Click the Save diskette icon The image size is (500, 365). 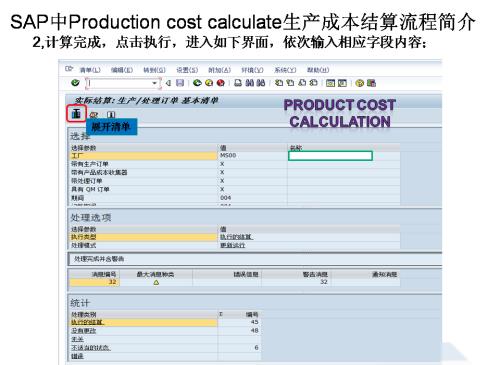[180, 83]
